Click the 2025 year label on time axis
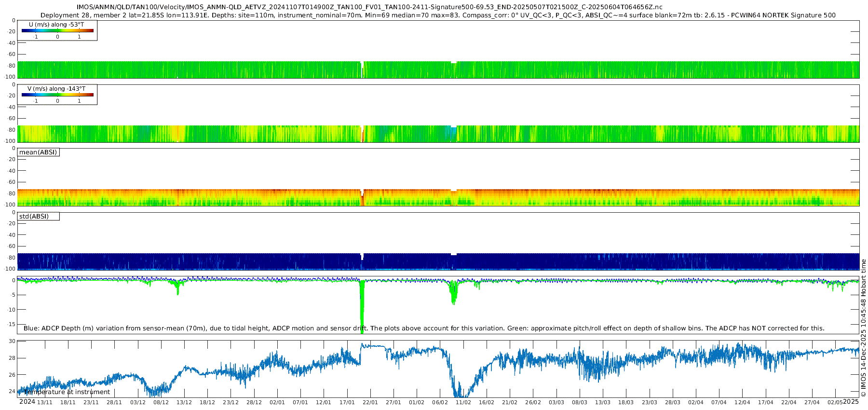The image size is (868, 410). [x=851, y=402]
